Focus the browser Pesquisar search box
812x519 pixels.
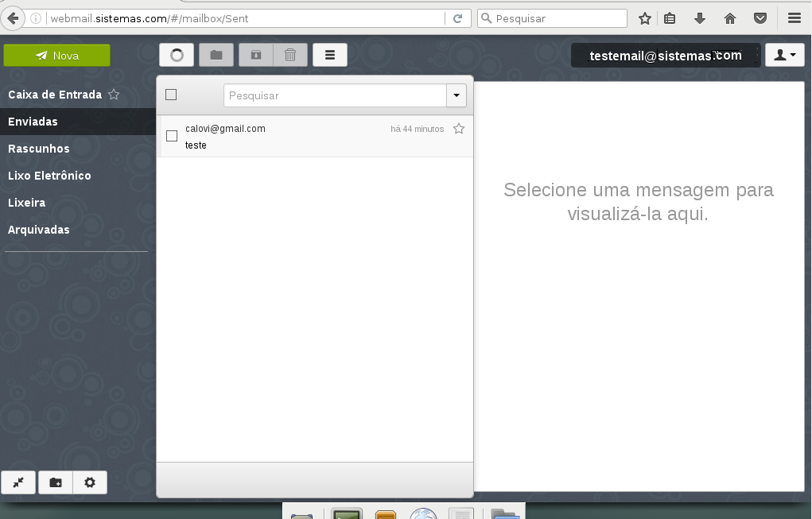coord(553,18)
